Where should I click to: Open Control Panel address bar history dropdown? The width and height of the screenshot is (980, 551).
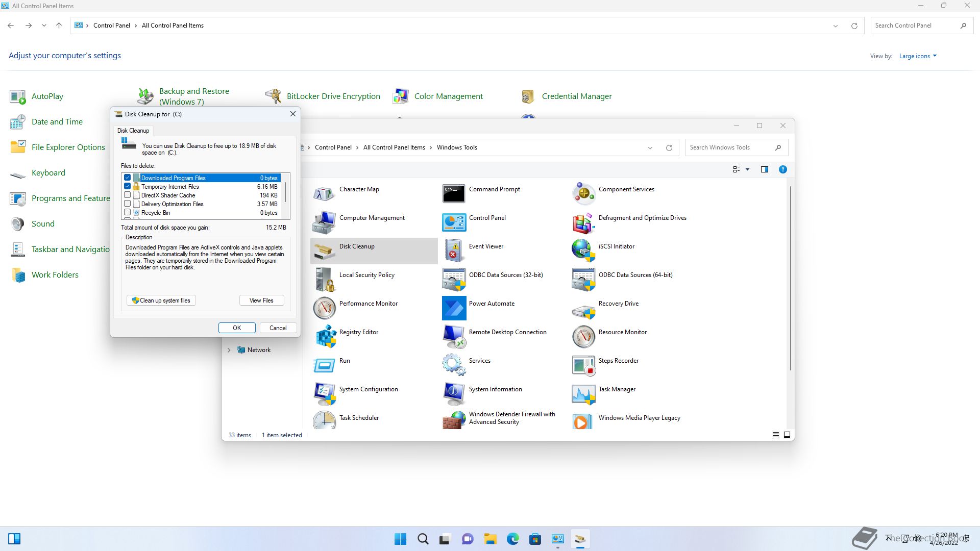point(836,26)
